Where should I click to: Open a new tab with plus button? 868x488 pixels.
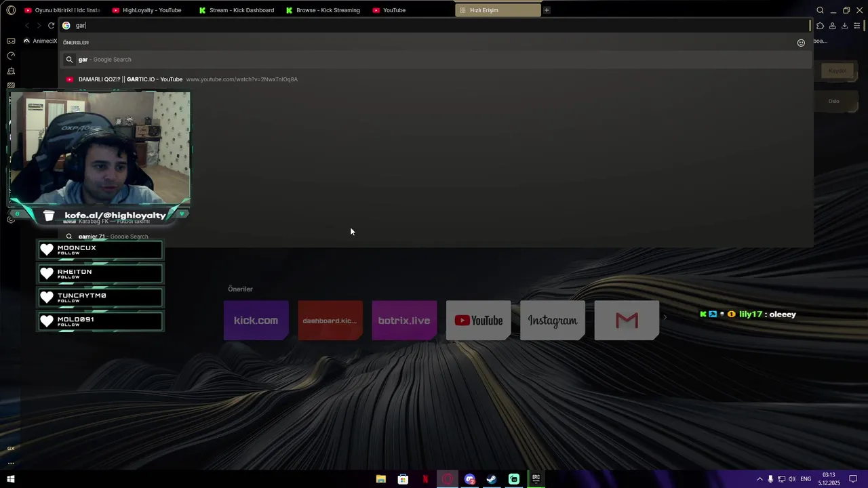pyautogui.click(x=547, y=10)
